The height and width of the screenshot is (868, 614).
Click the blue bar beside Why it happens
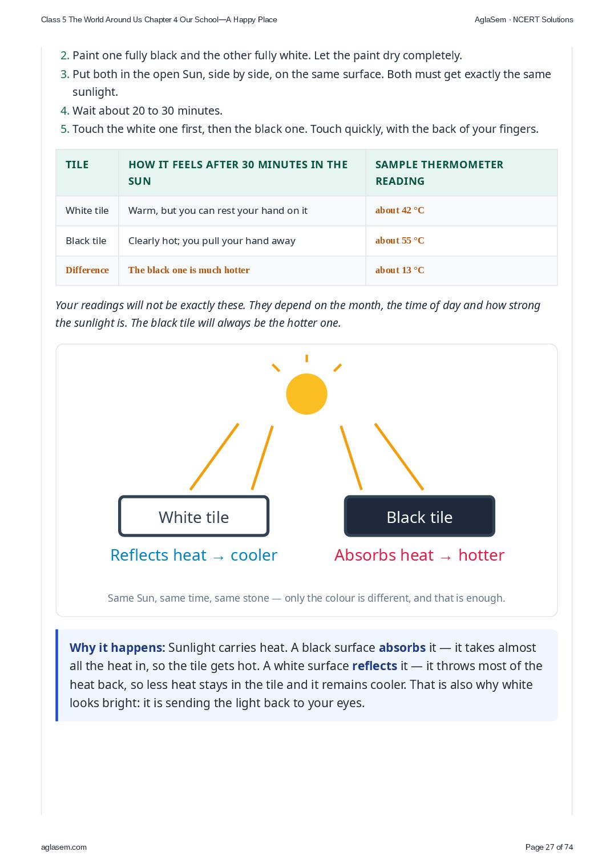coord(57,675)
